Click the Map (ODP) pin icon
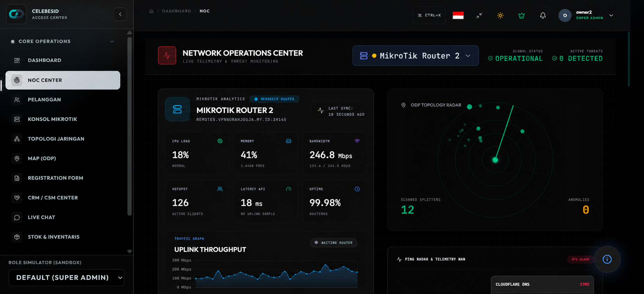The image size is (644, 294). point(17,158)
